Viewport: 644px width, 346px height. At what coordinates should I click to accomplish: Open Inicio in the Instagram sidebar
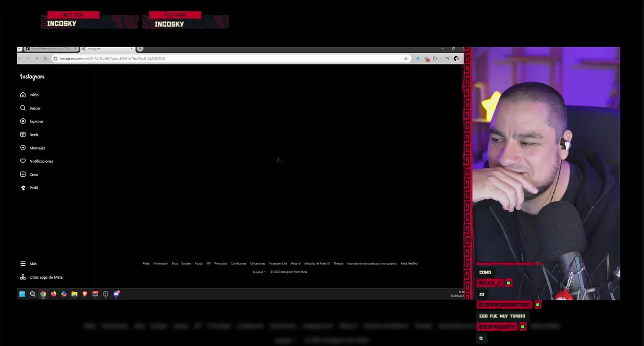pyautogui.click(x=29, y=95)
